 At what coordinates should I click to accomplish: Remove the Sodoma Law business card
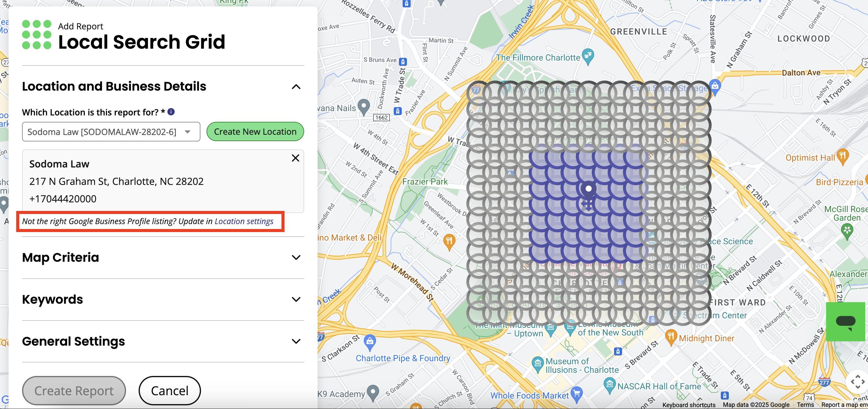click(x=296, y=158)
